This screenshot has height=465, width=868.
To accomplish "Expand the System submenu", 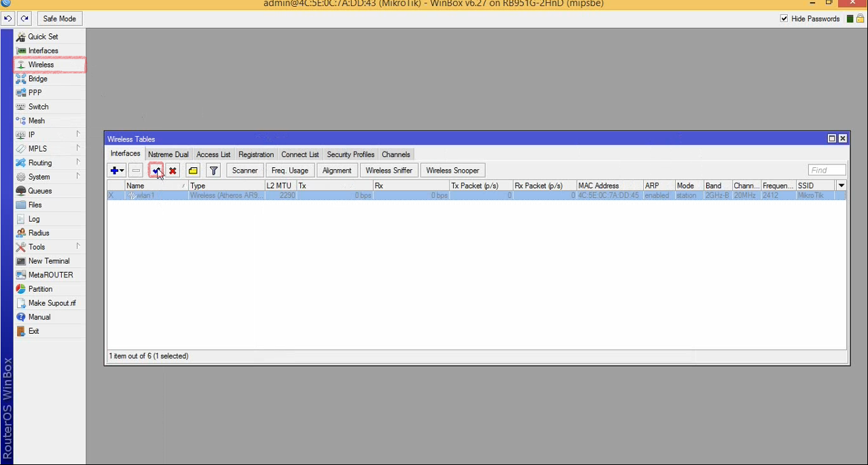I will point(49,177).
